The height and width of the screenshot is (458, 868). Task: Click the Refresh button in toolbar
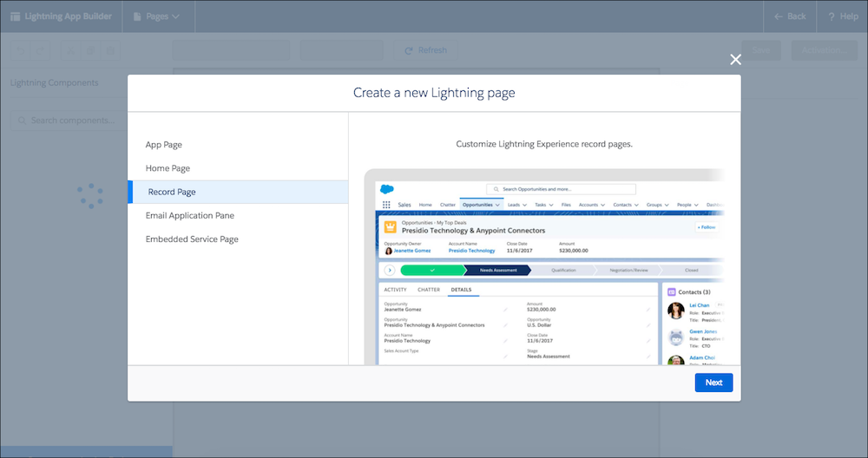point(425,50)
